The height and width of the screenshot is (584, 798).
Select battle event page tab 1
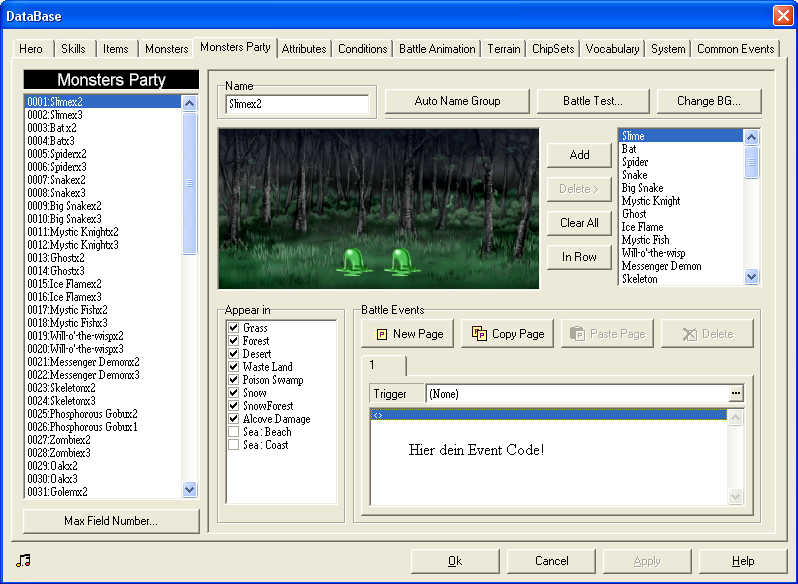(x=384, y=365)
